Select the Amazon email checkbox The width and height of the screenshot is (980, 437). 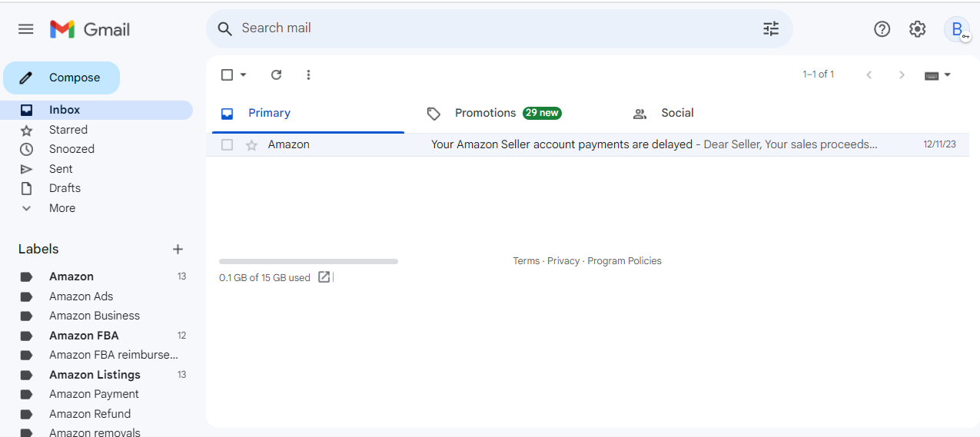(x=227, y=144)
